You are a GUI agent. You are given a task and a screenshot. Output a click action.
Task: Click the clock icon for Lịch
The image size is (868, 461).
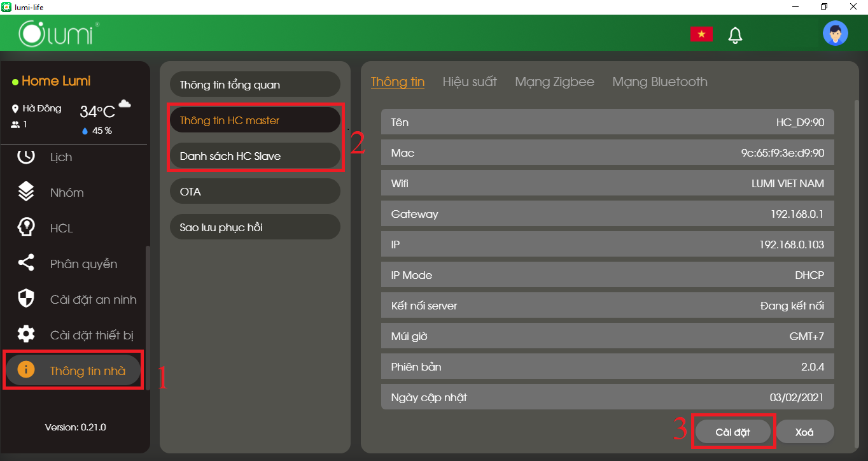25,156
